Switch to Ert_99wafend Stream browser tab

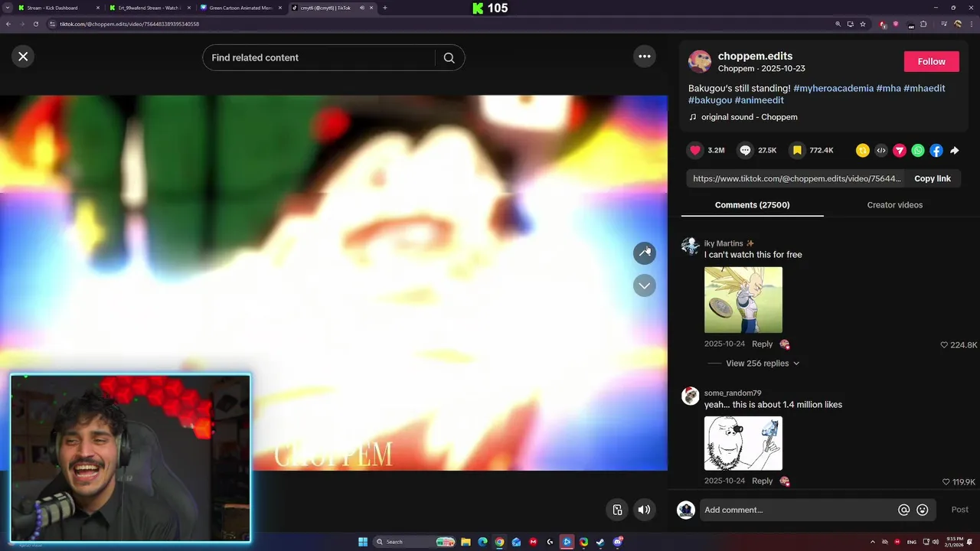(x=149, y=8)
